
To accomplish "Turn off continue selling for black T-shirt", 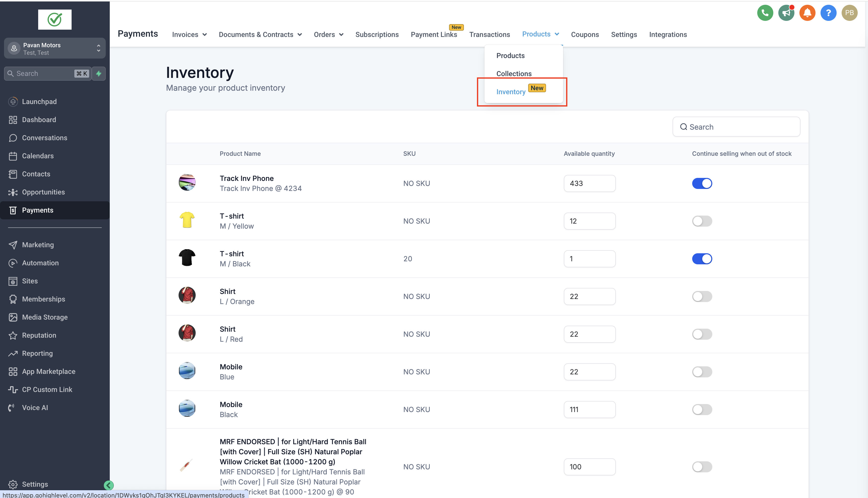I will coord(702,259).
